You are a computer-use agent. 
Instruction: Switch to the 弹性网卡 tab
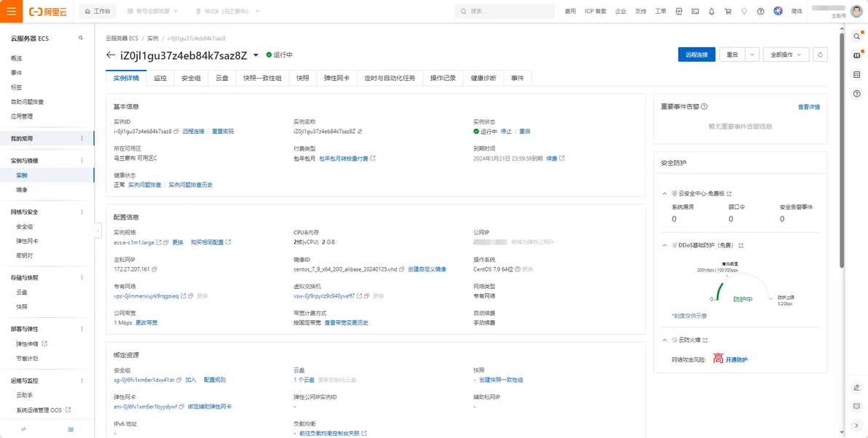[336, 78]
